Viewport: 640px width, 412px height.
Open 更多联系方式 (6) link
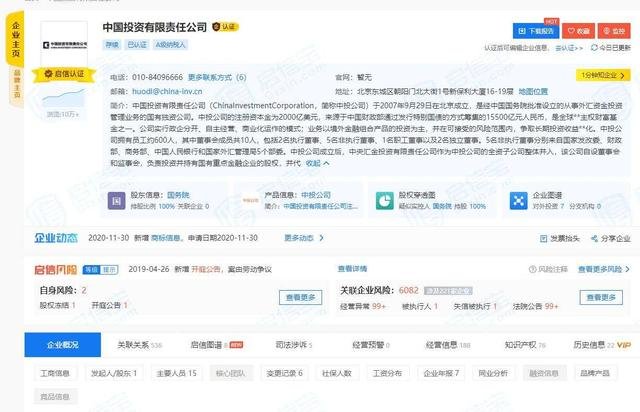pos(217,77)
